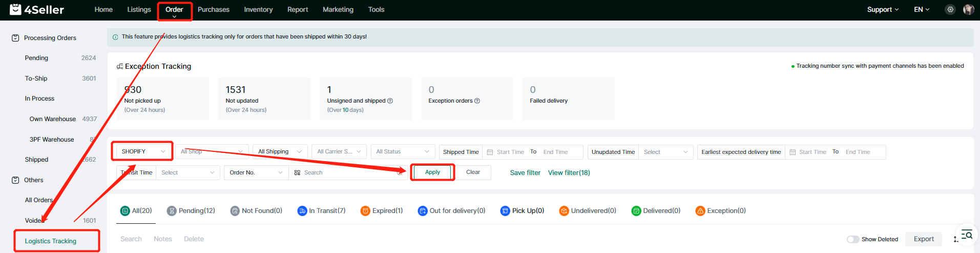Click the orange Exception status icon
Viewport: 980px width, 253px height.
[700, 211]
